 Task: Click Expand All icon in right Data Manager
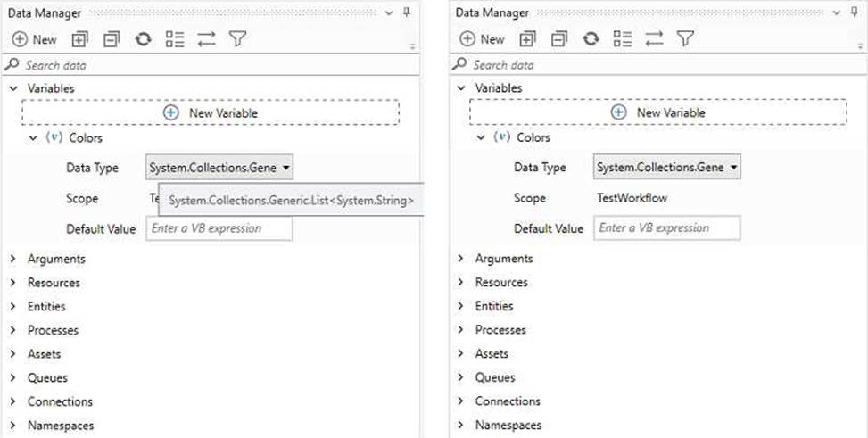528,39
